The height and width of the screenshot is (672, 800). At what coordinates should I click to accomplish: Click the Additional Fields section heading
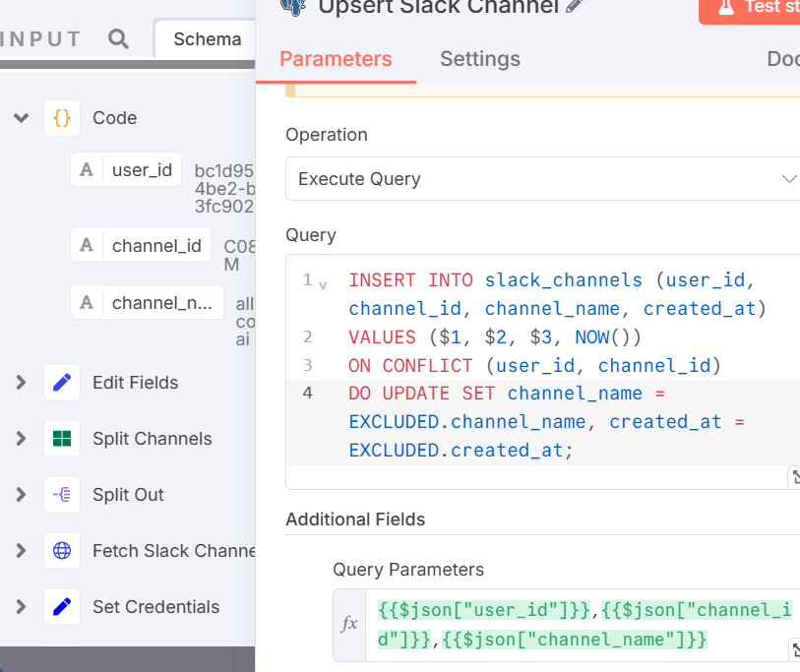[355, 519]
